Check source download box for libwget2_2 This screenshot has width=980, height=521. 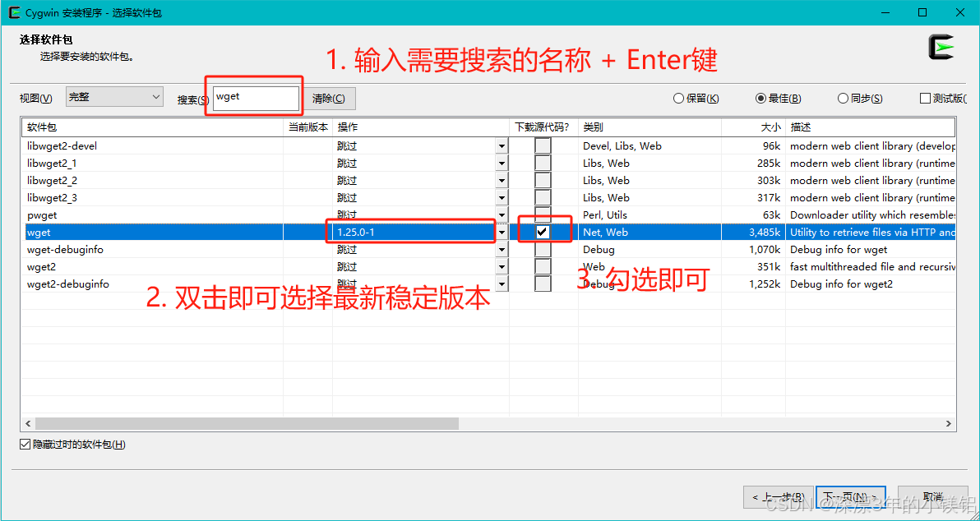pos(543,181)
